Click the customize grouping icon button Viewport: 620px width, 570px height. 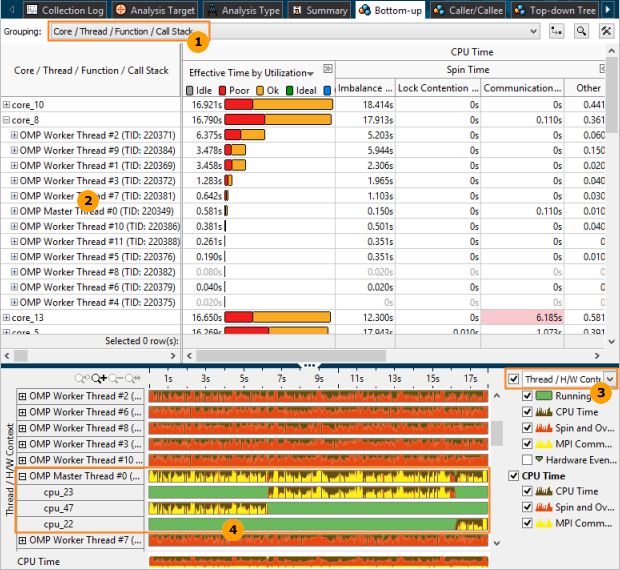(x=556, y=31)
